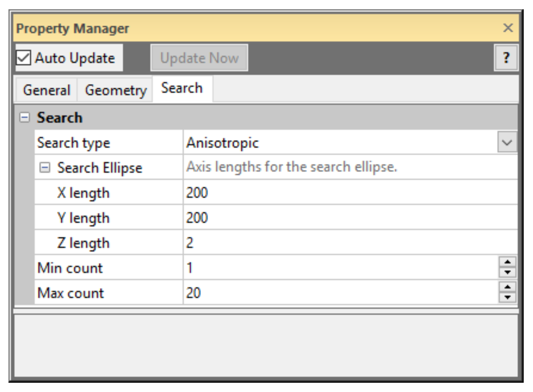Click the help question mark button
Screen dimensions: 533x392
506,58
